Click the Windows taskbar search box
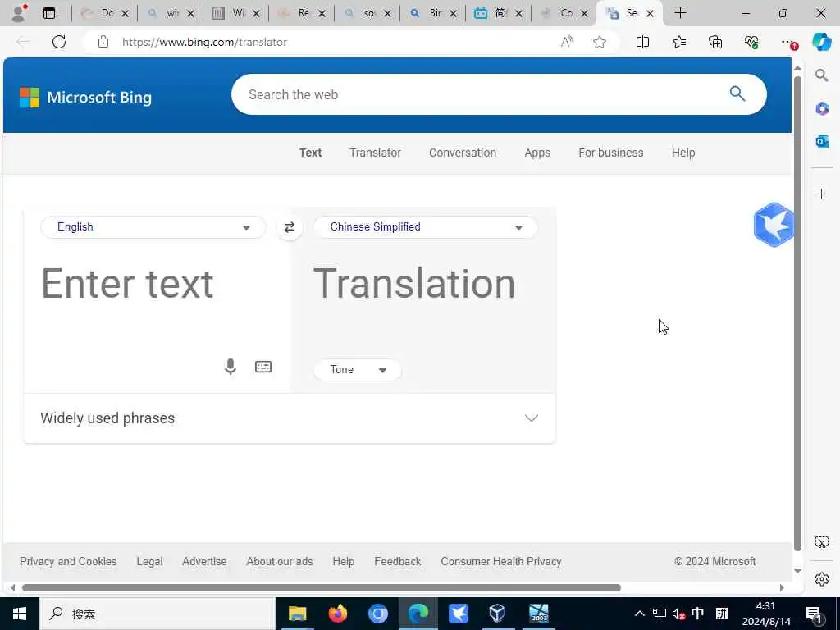The width and height of the screenshot is (840, 630). point(157,614)
